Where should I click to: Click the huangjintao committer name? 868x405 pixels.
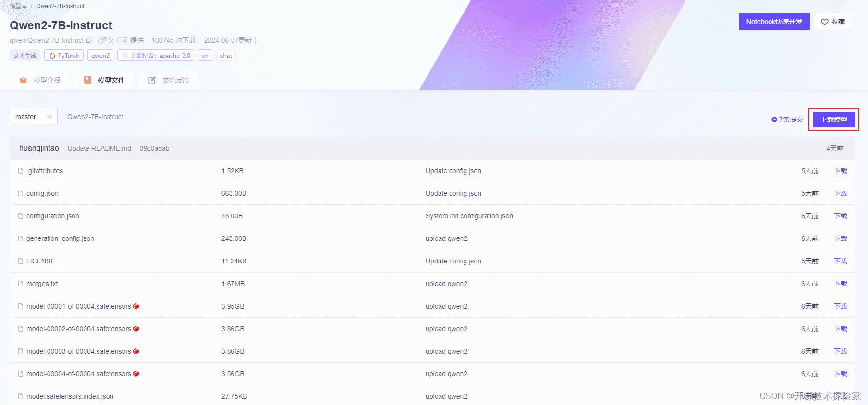click(x=39, y=148)
